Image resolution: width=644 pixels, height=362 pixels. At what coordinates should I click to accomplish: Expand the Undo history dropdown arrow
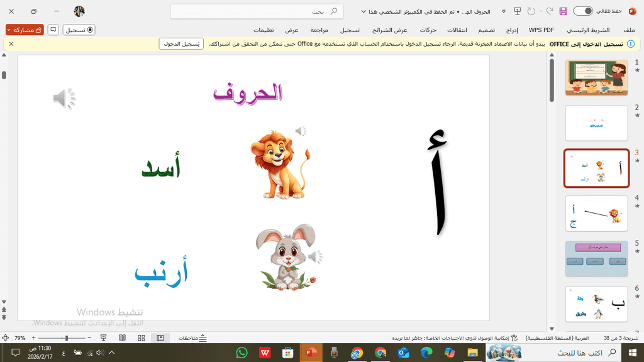pyautogui.click(x=541, y=11)
